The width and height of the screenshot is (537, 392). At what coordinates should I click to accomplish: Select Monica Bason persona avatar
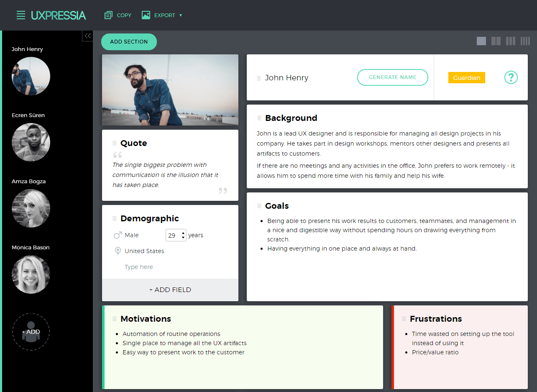31,274
